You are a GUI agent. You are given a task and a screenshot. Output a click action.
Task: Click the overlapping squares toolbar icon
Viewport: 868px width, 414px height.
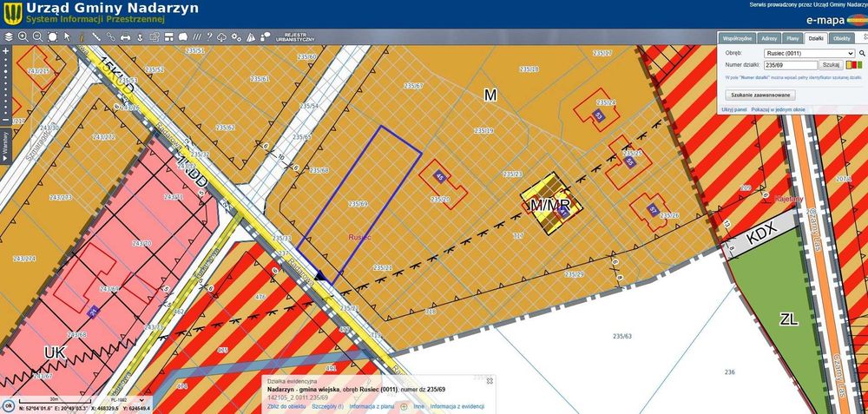coord(155,37)
